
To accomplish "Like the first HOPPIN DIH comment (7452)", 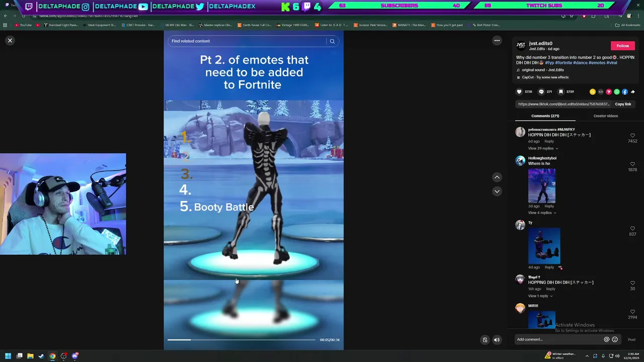I will (x=632, y=135).
